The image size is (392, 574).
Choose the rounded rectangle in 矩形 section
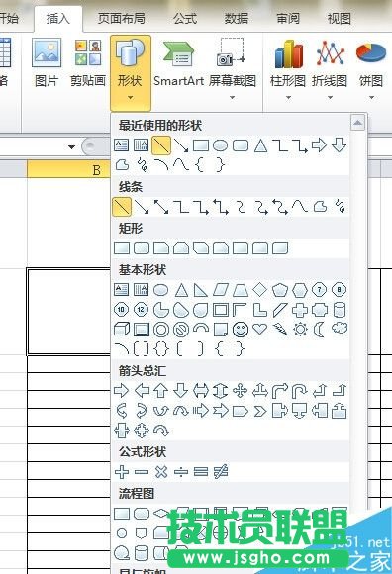click(142, 248)
